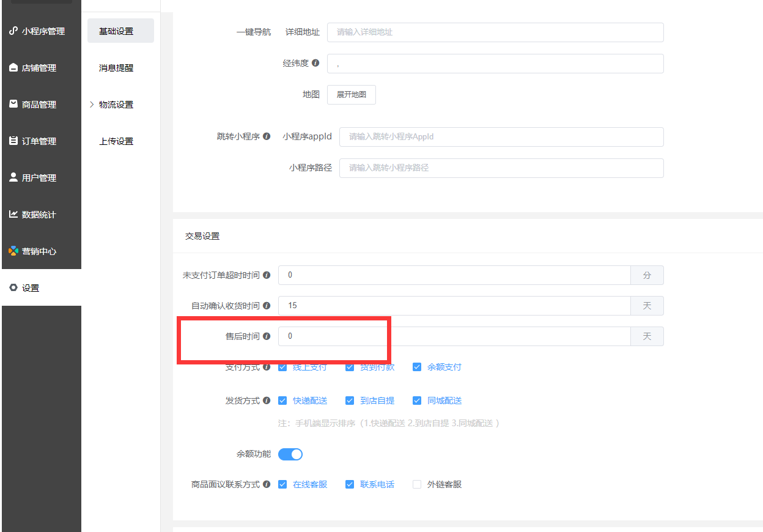The width and height of the screenshot is (763, 532).
Task: Toggle 快递配送 checkbox
Action: tap(282, 401)
